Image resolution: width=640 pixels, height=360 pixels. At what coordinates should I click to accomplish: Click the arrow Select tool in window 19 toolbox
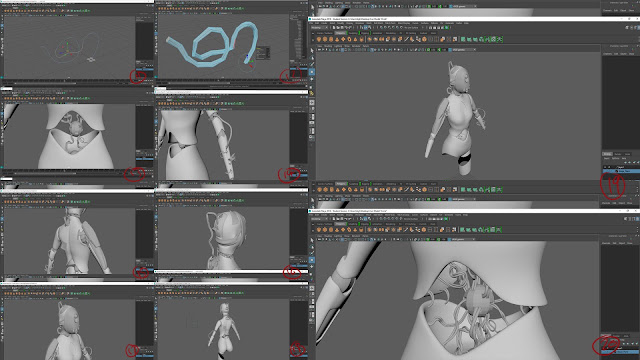pos(312,50)
